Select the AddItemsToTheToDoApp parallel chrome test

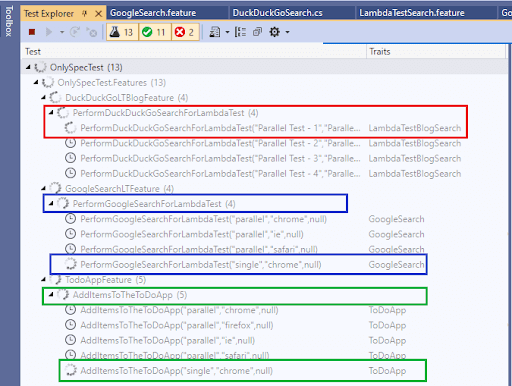pos(264,310)
